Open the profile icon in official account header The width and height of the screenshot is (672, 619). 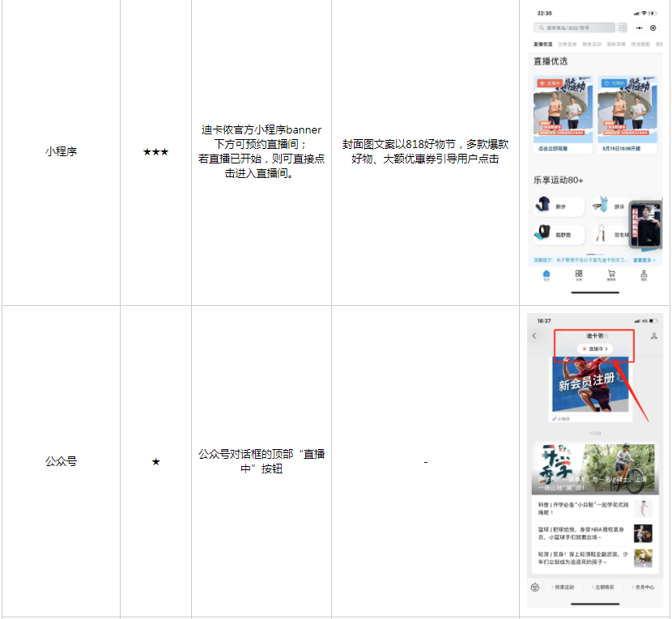tap(653, 336)
